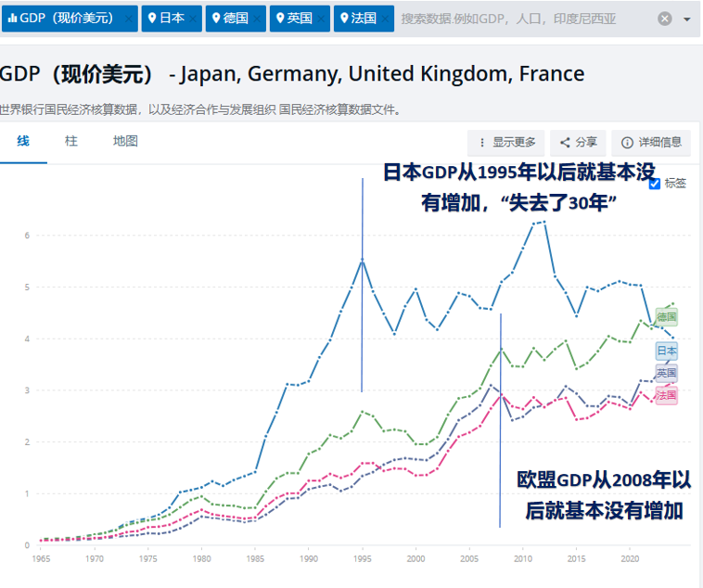Expand the search bar dropdown arrow
This screenshot has width=703, height=588.
click(687, 19)
